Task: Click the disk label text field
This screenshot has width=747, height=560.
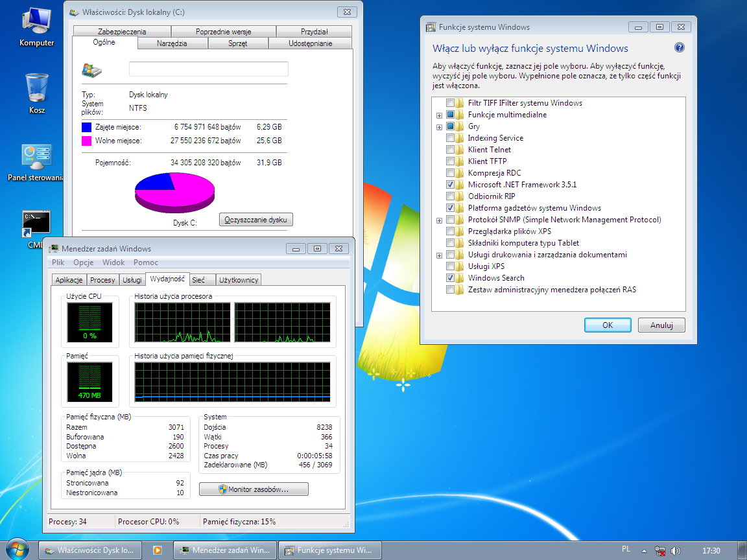Action: tap(208, 69)
